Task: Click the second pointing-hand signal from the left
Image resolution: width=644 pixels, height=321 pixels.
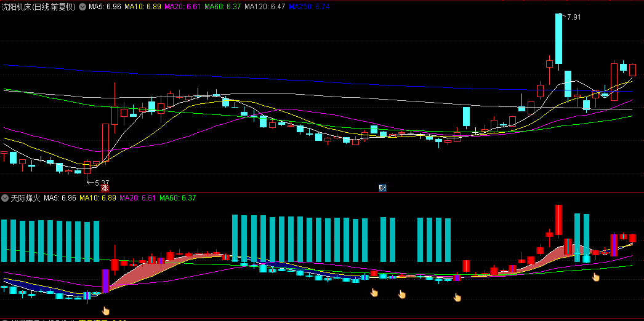Action: [x=374, y=292]
